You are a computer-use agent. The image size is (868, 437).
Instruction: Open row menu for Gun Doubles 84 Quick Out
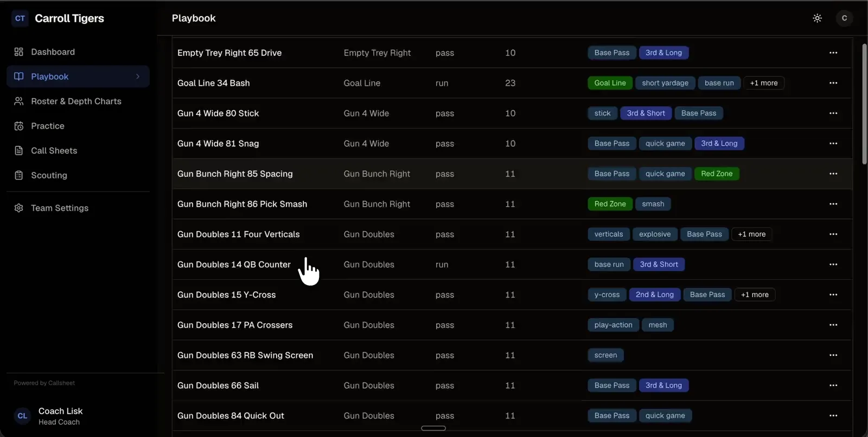point(833,416)
